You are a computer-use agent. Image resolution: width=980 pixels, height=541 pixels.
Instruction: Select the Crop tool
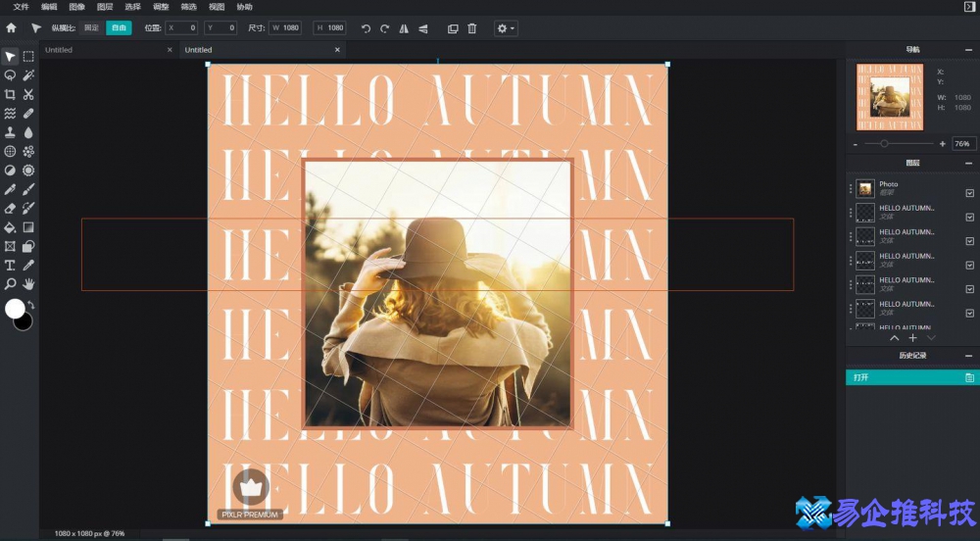point(10,94)
